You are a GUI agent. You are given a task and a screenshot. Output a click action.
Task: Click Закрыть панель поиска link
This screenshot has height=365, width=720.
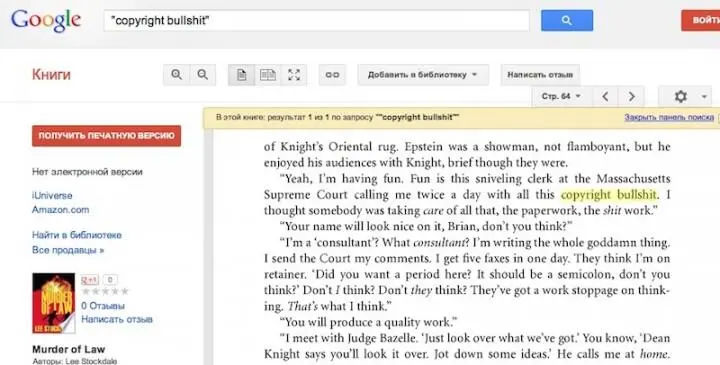click(x=669, y=118)
